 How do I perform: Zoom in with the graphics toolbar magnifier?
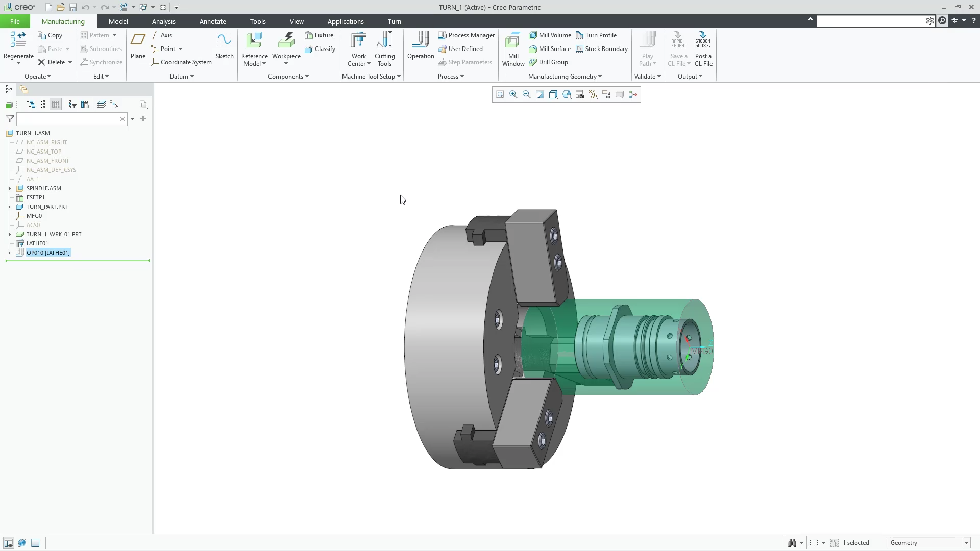(513, 95)
